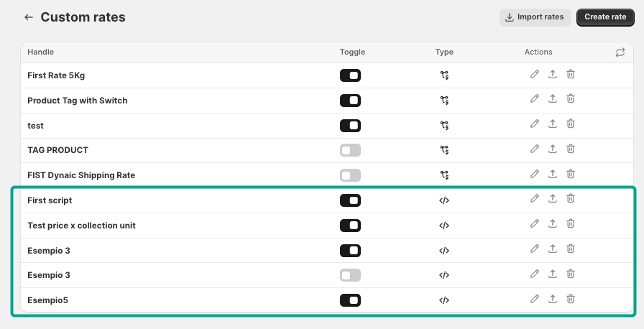Enable the TAG PRODUCT toggle

click(x=350, y=150)
